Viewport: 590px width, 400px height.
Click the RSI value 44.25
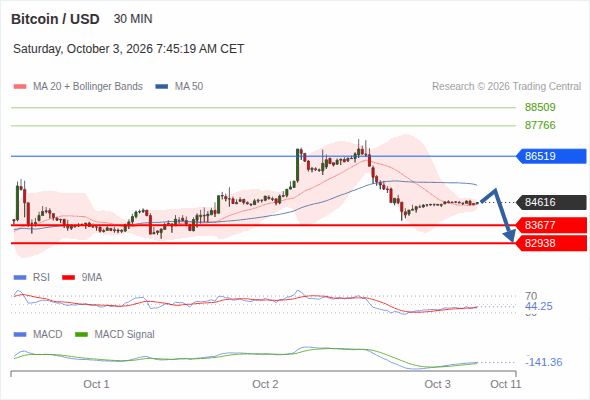539,306
